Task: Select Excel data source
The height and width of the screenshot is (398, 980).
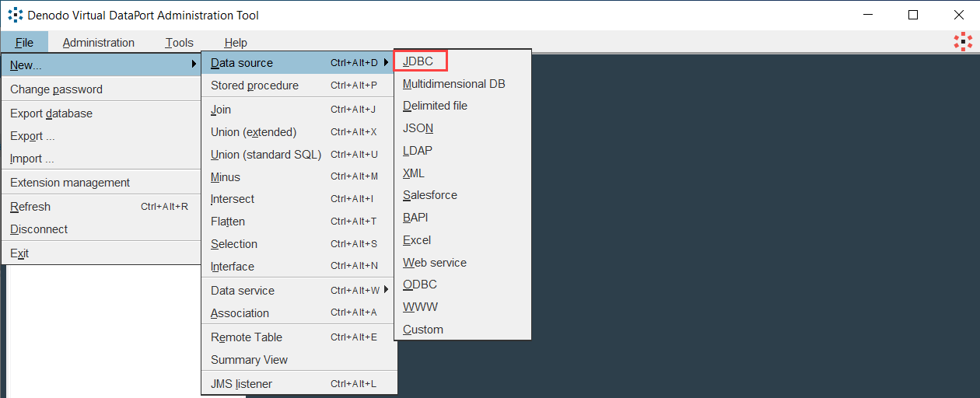Action: (463, 240)
